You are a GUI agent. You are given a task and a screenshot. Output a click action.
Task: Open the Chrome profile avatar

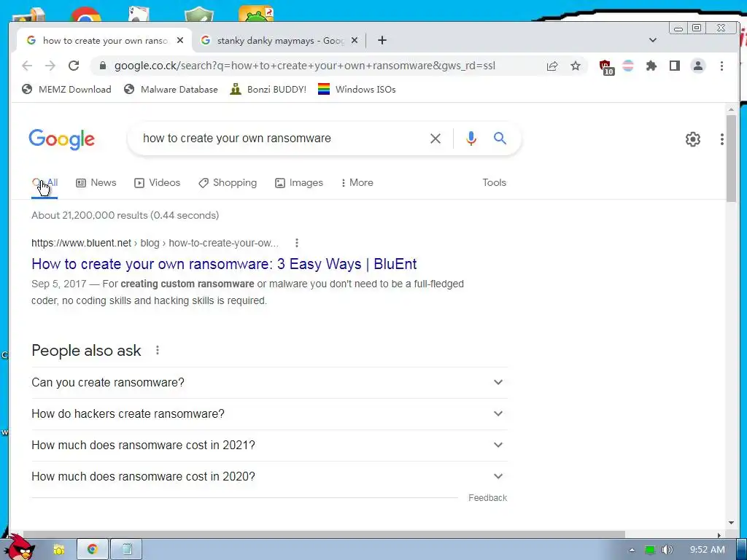click(698, 66)
